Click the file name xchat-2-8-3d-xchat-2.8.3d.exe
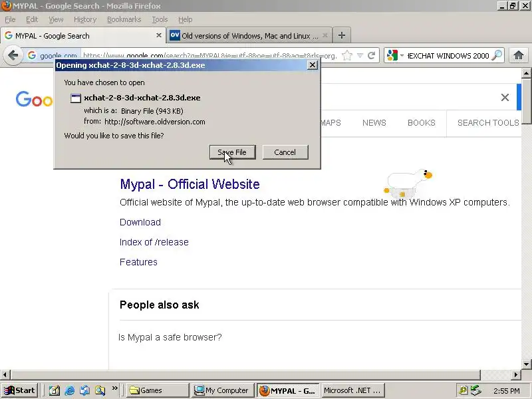 tap(142, 98)
